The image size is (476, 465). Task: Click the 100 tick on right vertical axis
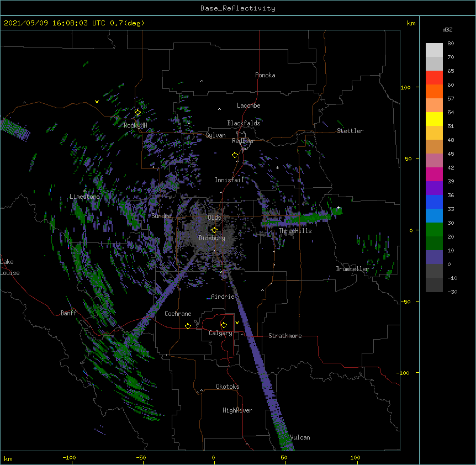click(x=405, y=87)
